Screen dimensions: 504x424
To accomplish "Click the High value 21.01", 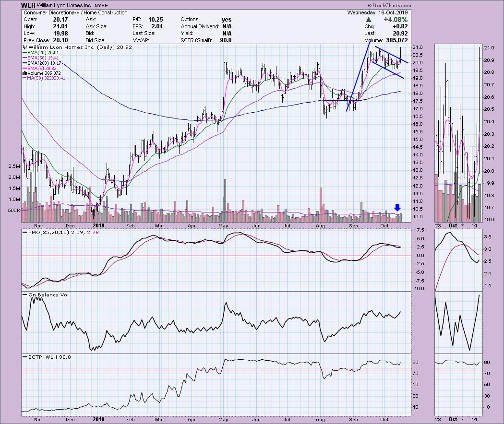I will coord(60,26).
